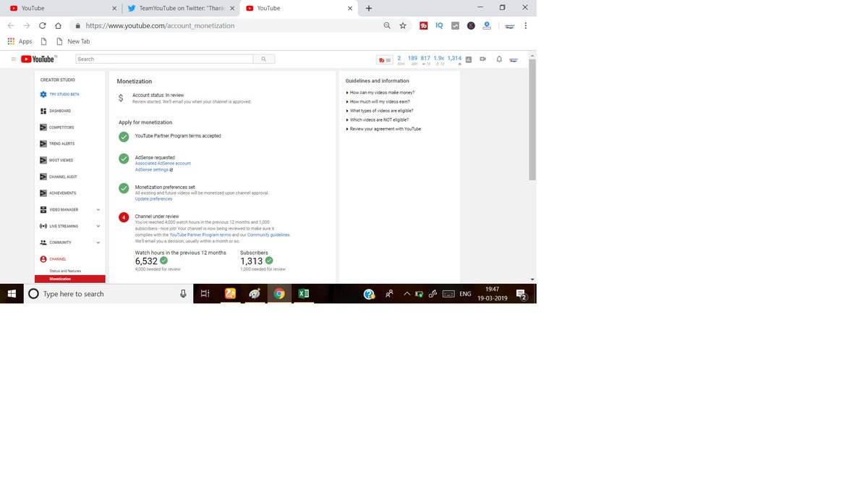Click the ENG language indicator
Viewport: 868px width, 488px height.
[x=465, y=294]
